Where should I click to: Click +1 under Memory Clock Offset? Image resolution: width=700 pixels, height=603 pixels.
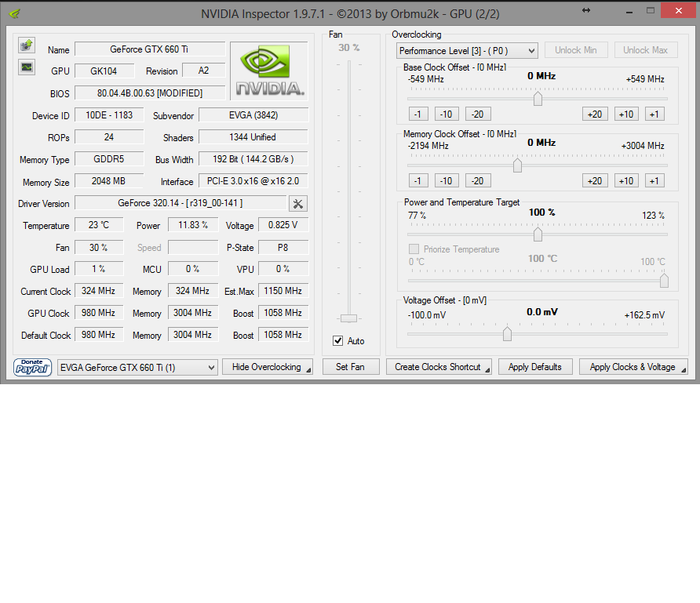tap(654, 180)
